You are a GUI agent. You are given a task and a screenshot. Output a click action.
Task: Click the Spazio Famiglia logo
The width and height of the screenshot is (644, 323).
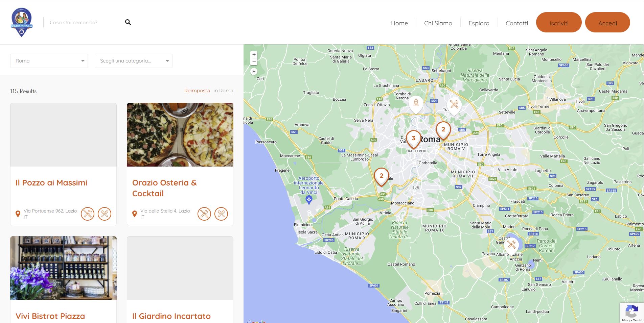tap(22, 22)
